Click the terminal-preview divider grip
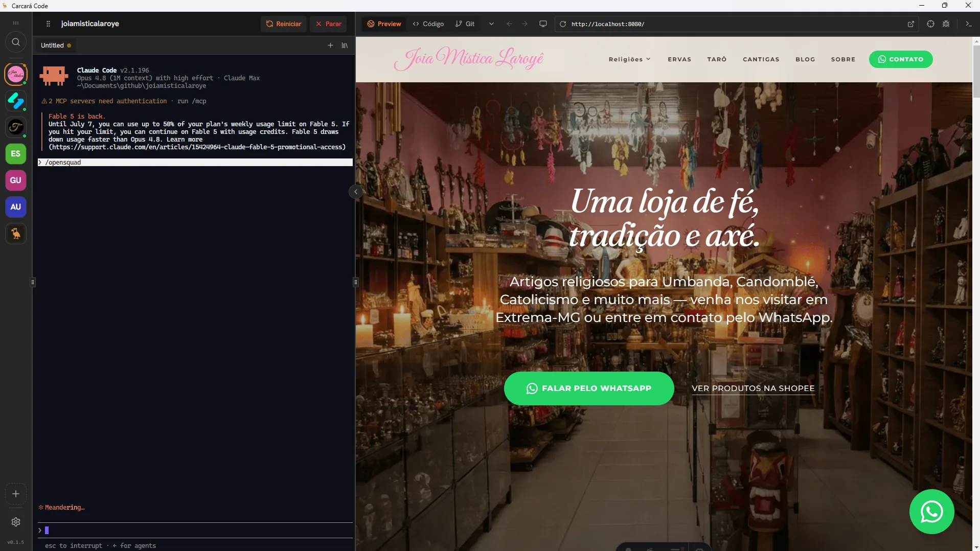 356,282
